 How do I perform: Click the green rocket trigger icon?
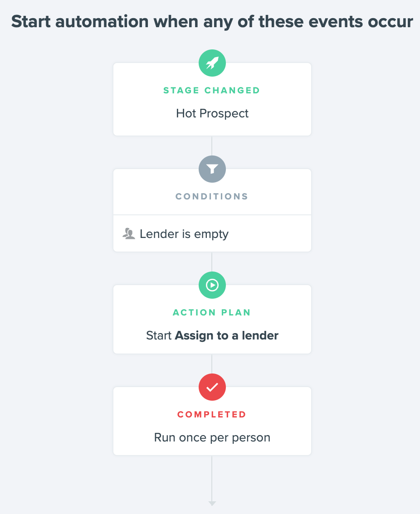(212, 63)
